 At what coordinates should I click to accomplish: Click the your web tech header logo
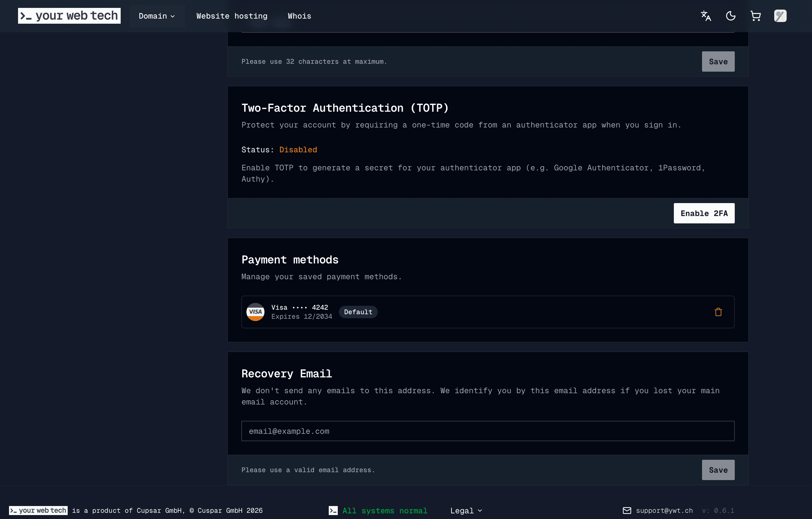point(69,16)
